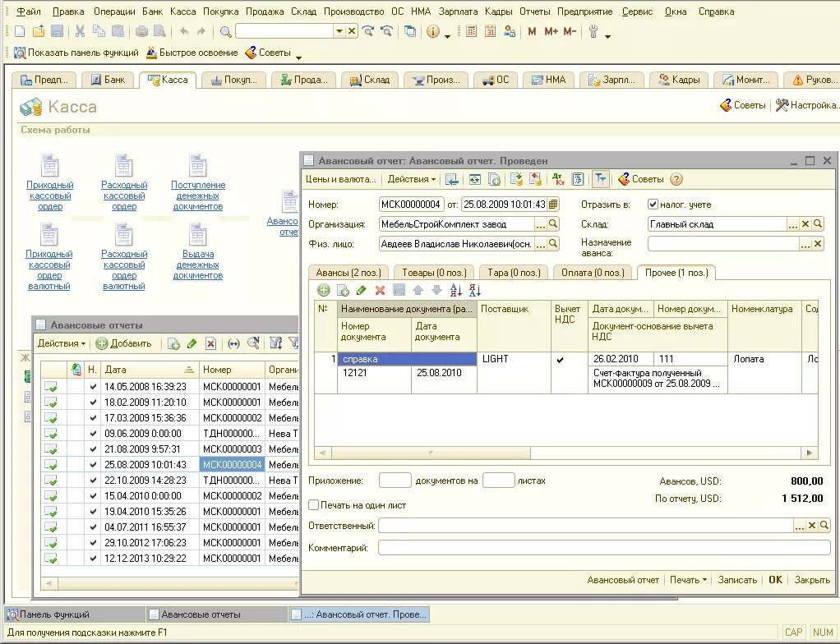Click the Дт/Кт postings icon in report toolbar
Screen dimensions: 840x644
558,179
